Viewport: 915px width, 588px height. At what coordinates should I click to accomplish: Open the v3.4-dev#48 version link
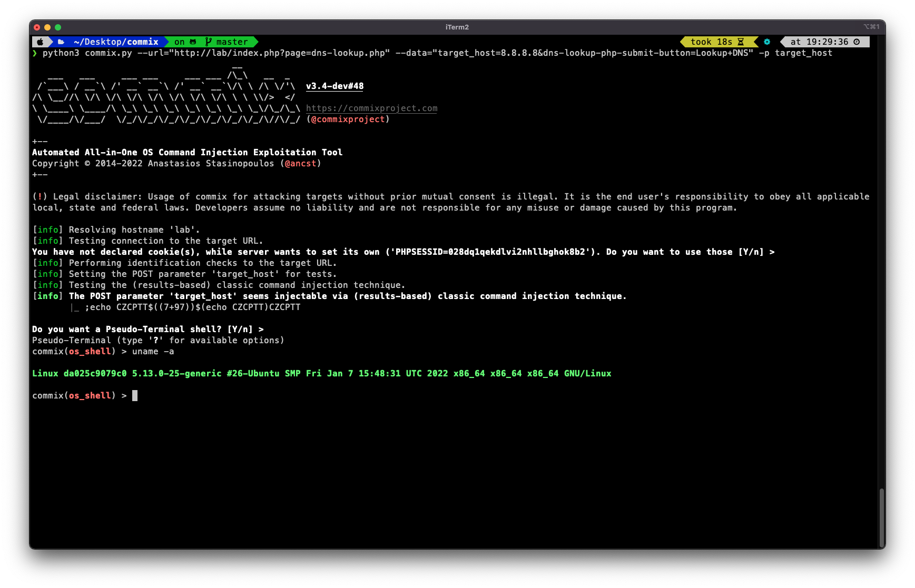[x=334, y=86]
